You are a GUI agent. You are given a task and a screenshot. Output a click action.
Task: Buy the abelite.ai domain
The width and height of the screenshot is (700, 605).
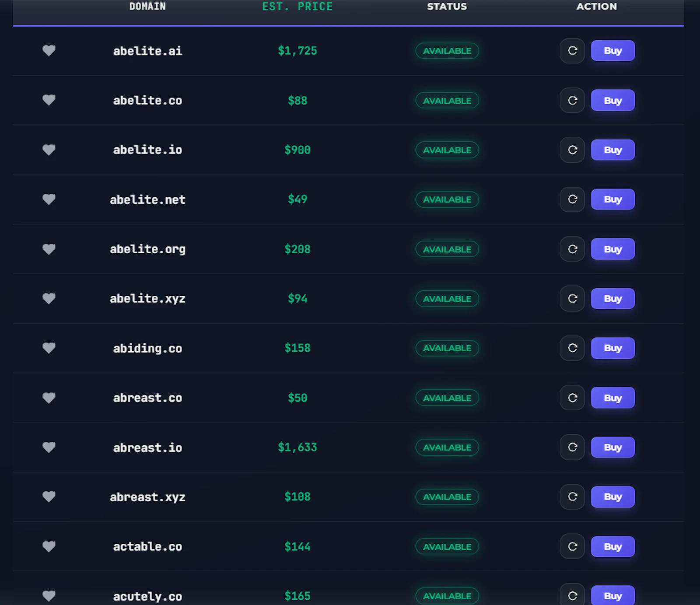coord(612,51)
